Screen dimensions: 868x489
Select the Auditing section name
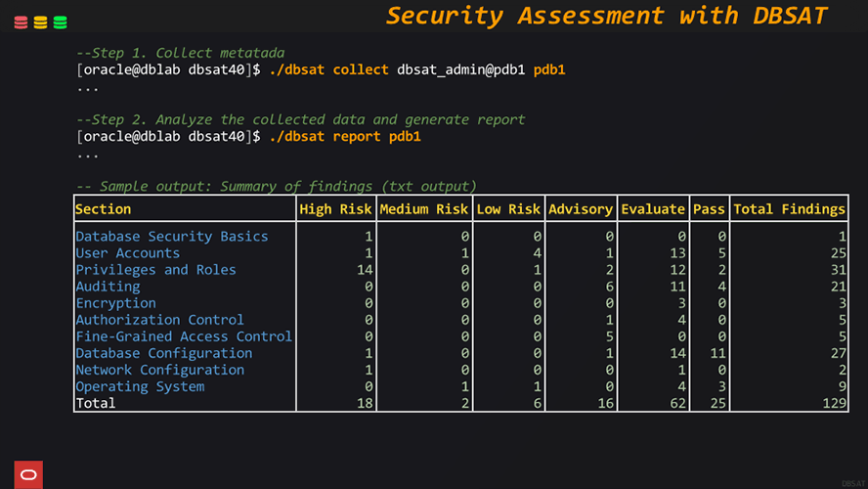coord(108,286)
